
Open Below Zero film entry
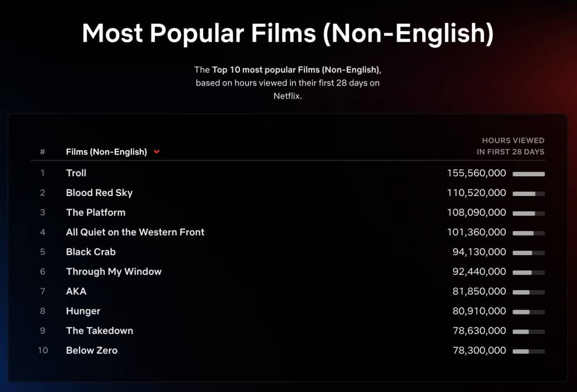click(x=92, y=350)
